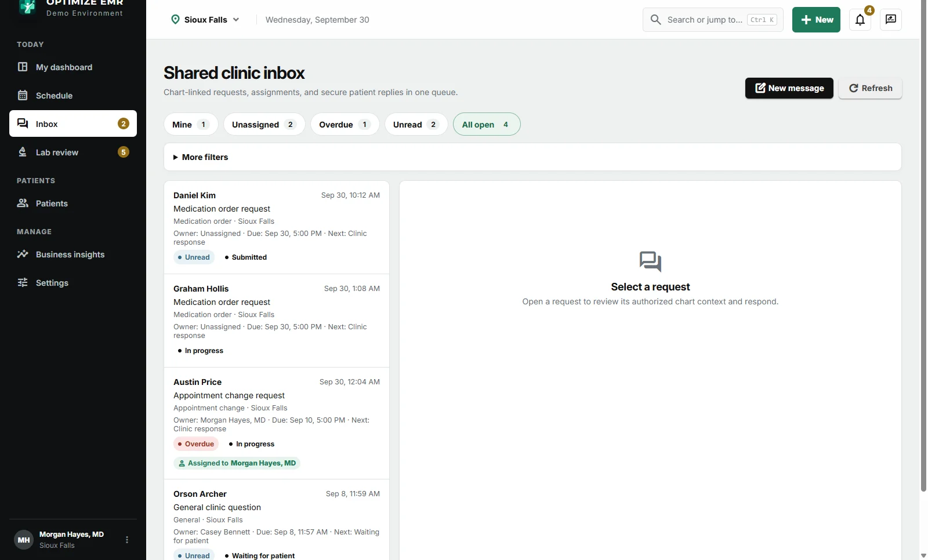Open the feedback chat icon in header
928x560 pixels.
click(x=891, y=20)
